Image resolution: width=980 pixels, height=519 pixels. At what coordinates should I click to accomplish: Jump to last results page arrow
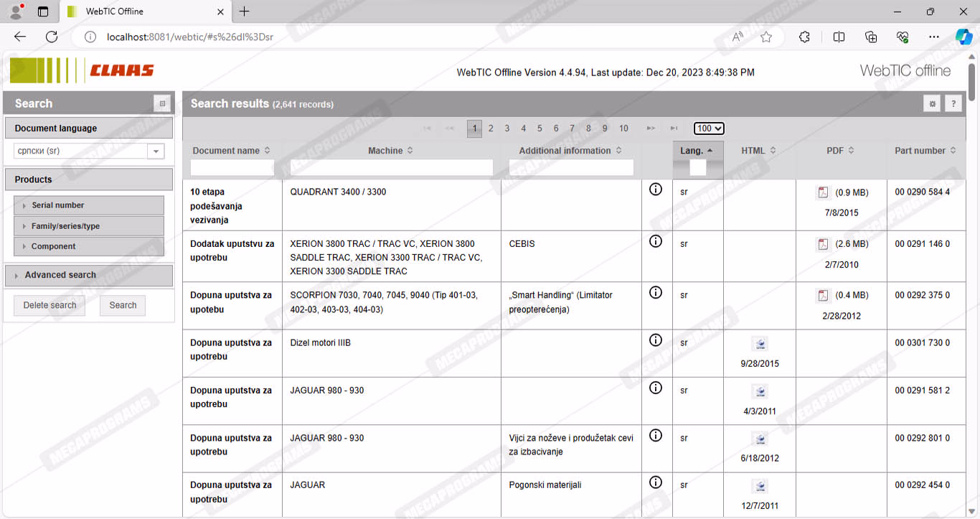[674, 128]
